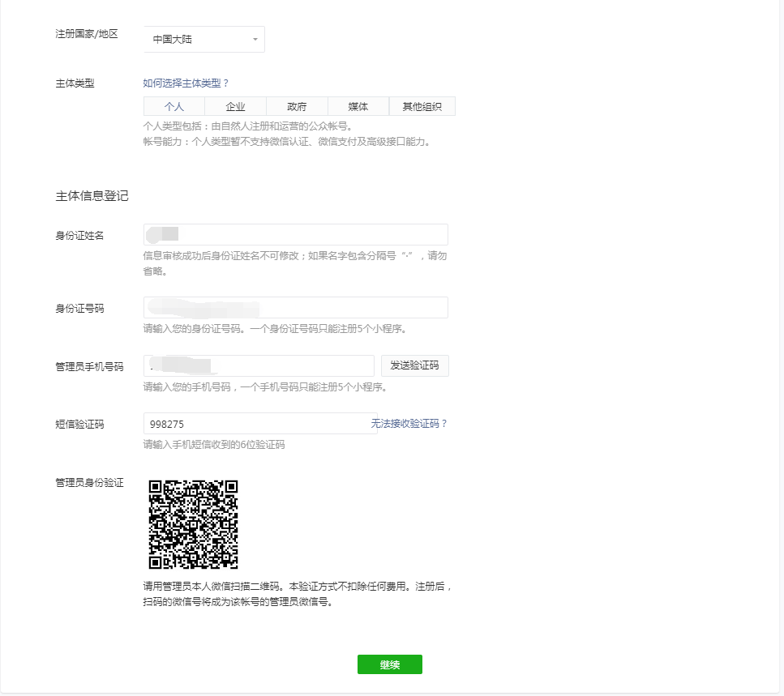
Task: Click the 管理员身份验证 label
Action: pos(89,483)
